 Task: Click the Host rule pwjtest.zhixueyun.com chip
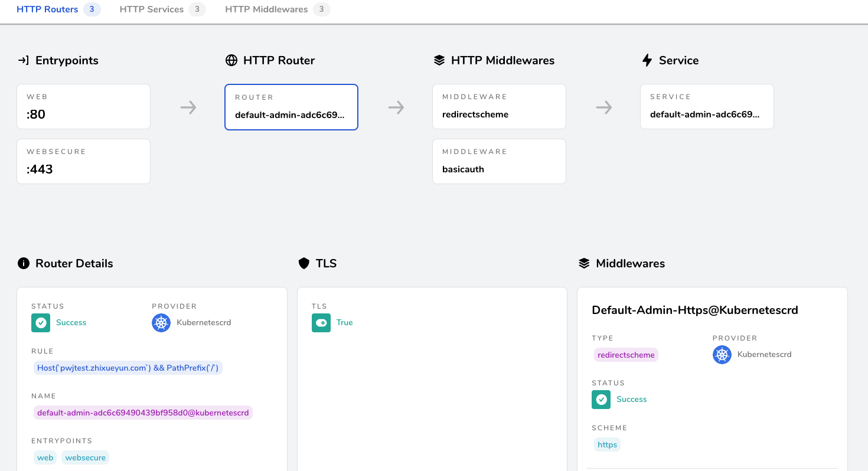[128, 368]
